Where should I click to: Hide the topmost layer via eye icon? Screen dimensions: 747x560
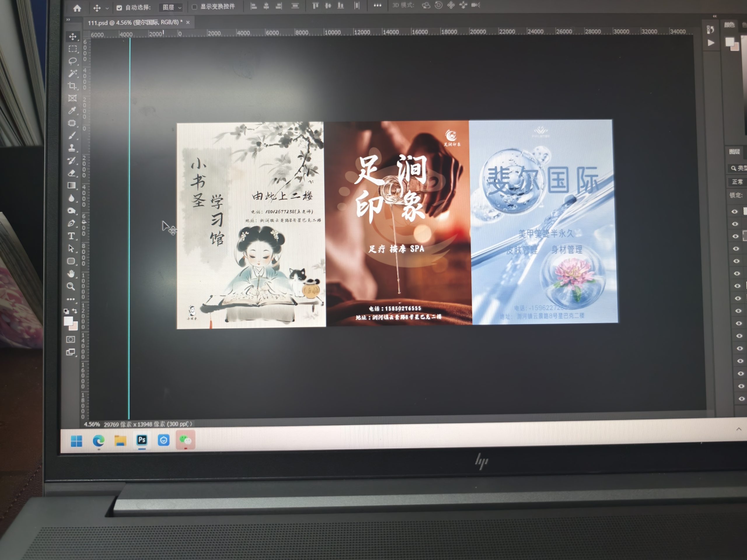pos(734,211)
